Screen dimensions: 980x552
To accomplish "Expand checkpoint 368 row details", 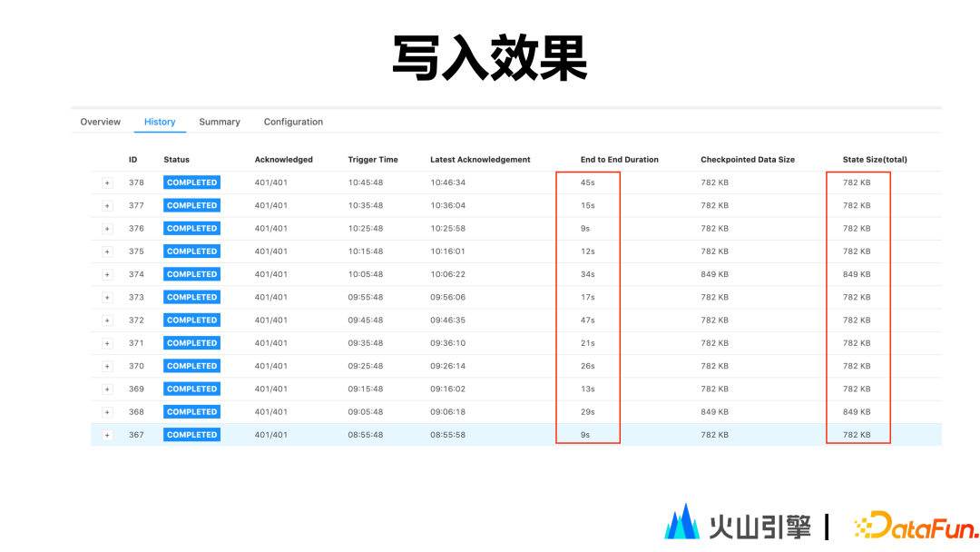I will click(107, 412).
